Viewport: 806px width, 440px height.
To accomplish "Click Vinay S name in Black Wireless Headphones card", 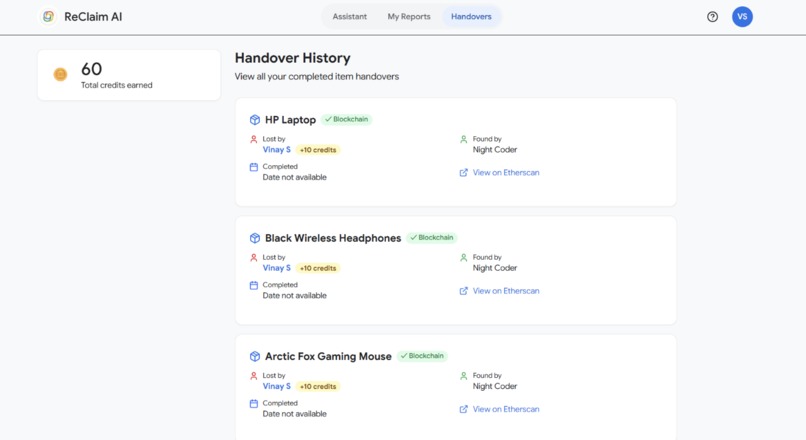I will click(x=277, y=268).
